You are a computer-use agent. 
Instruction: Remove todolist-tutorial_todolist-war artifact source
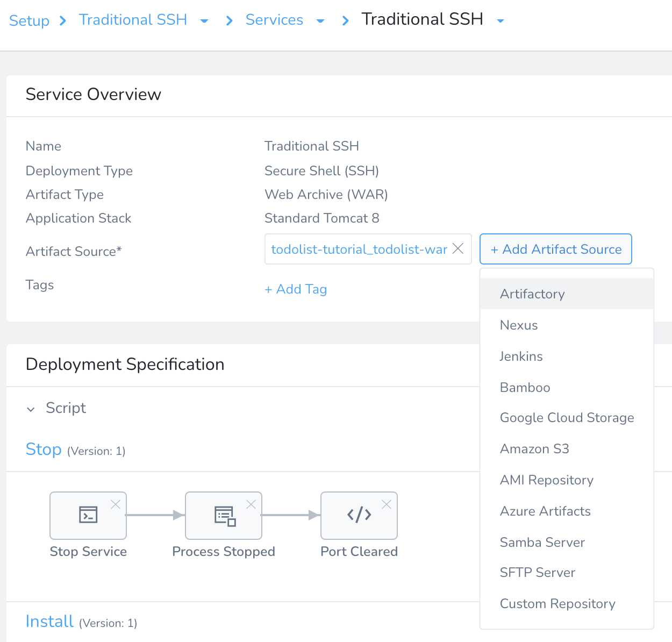pyautogui.click(x=458, y=248)
